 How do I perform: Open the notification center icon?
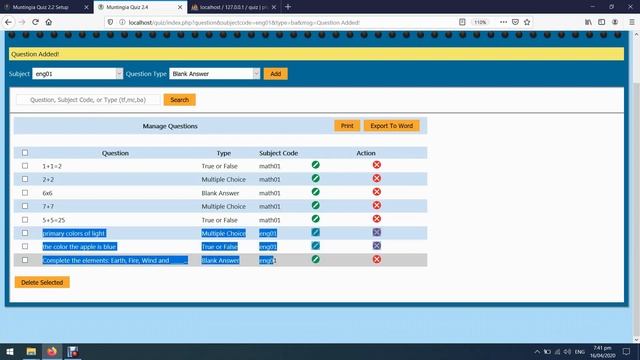[x=626, y=351]
